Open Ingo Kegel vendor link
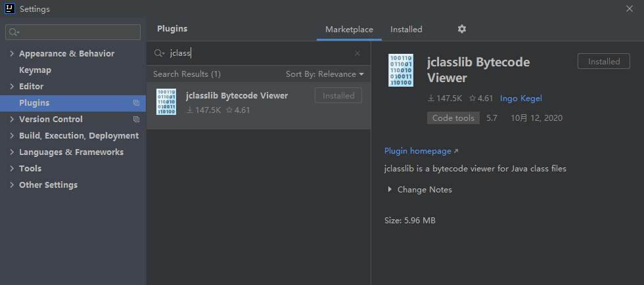 520,99
